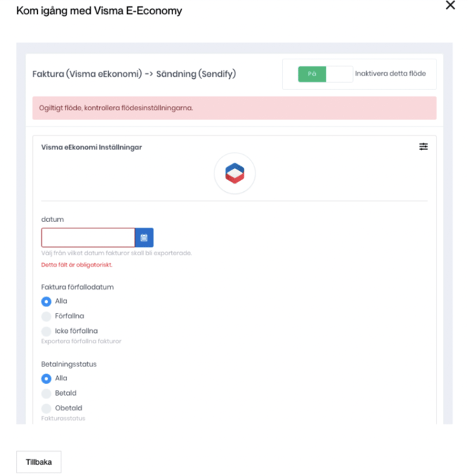Select Alla under Faktura förfallodatum

click(47, 302)
